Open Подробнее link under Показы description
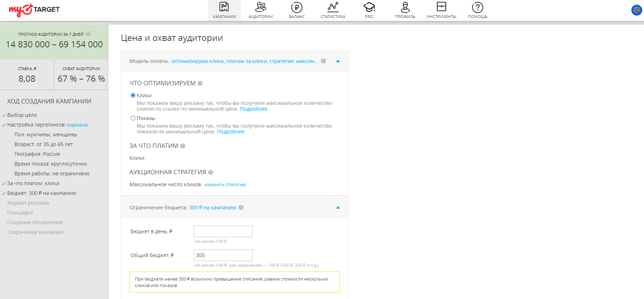644x299 pixels. (231, 132)
